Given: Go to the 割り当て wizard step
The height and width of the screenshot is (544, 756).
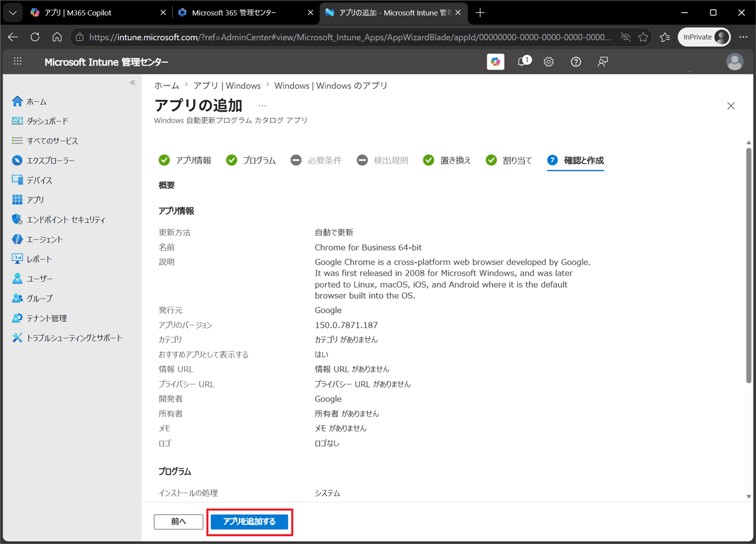Looking at the screenshot, I should click(x=509, y=160).
